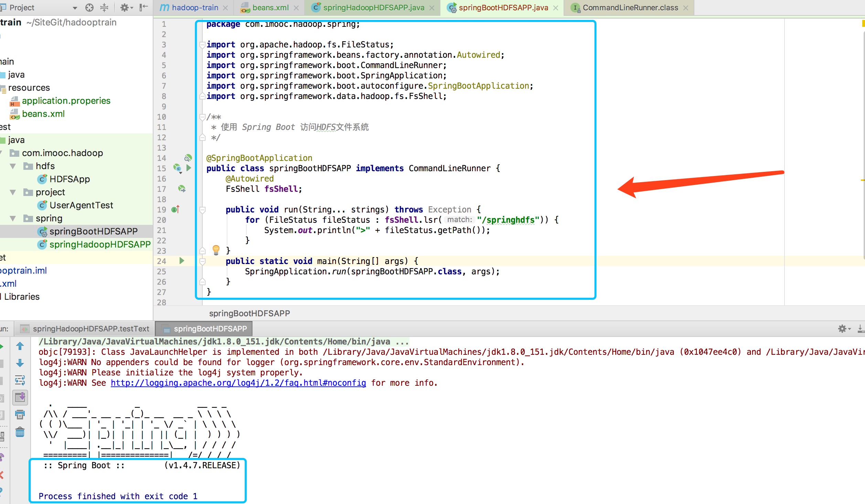Viewport: 865px width, 504px height.
Task: Click class gutter icon at line 15
Action: [x=178, y=168]
